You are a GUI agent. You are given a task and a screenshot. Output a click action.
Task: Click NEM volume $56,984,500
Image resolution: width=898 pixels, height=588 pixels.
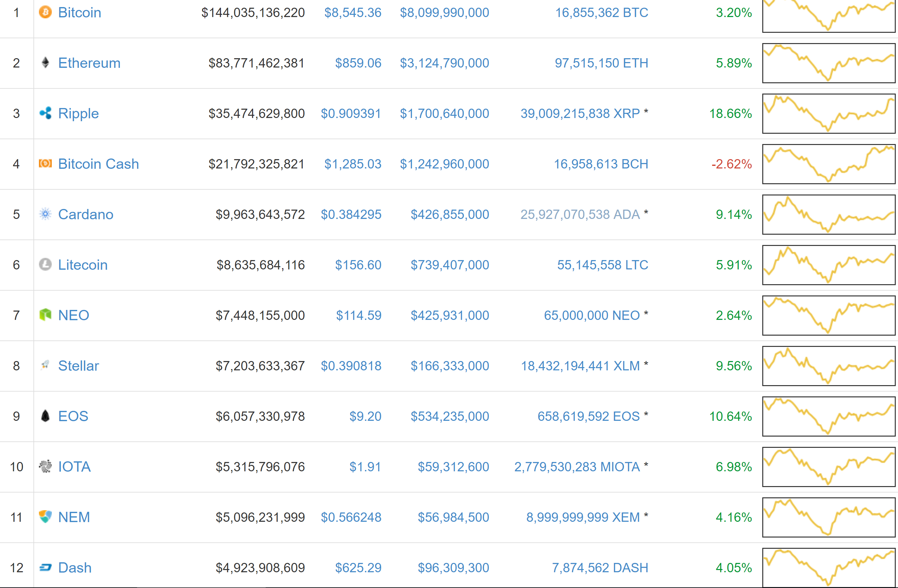click(x=454, y=517)
